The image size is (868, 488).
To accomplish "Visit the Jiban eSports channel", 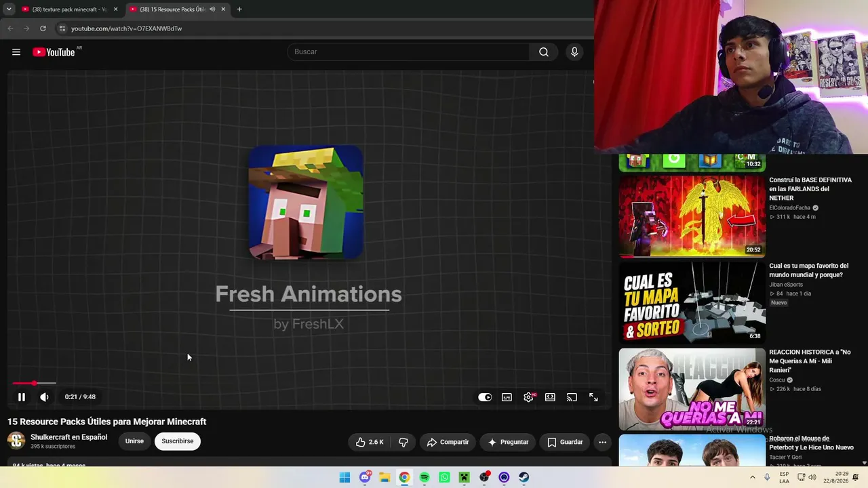I will click(786, 285).
